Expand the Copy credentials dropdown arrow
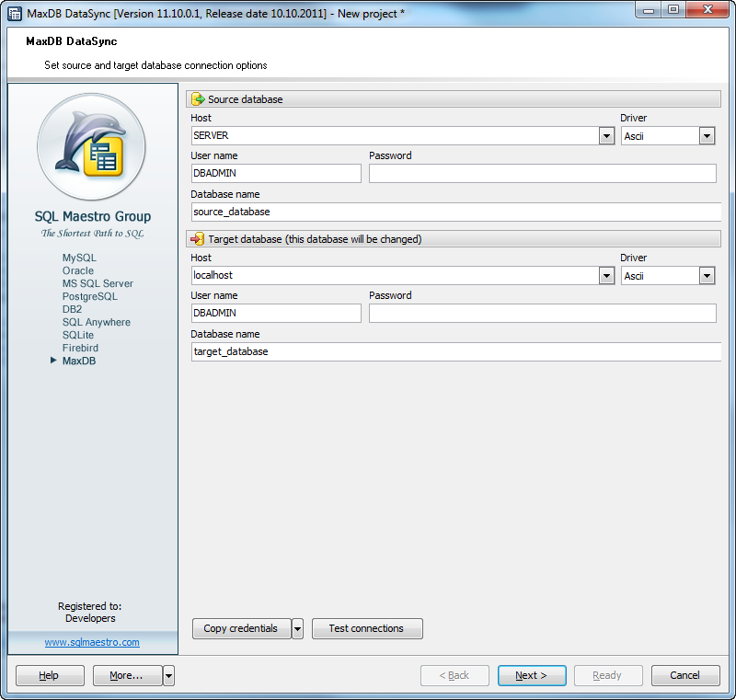The height and width of the screenshot is (700, 736). [x=296, y=628]
